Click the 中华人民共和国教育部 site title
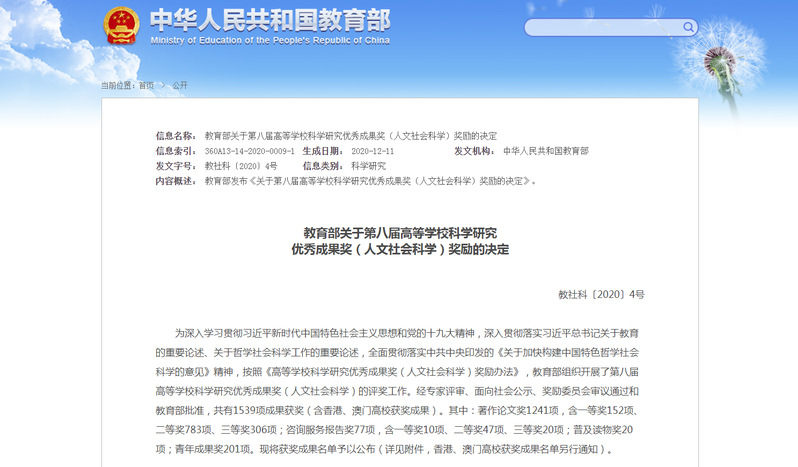Image resolution: width=798 pixels, height=467 pixels. pyautogui.click(x=269, y=20)
